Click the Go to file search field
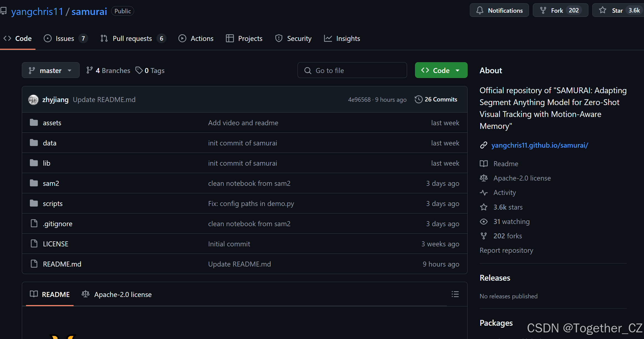644x339 pixels. [352, 71]
